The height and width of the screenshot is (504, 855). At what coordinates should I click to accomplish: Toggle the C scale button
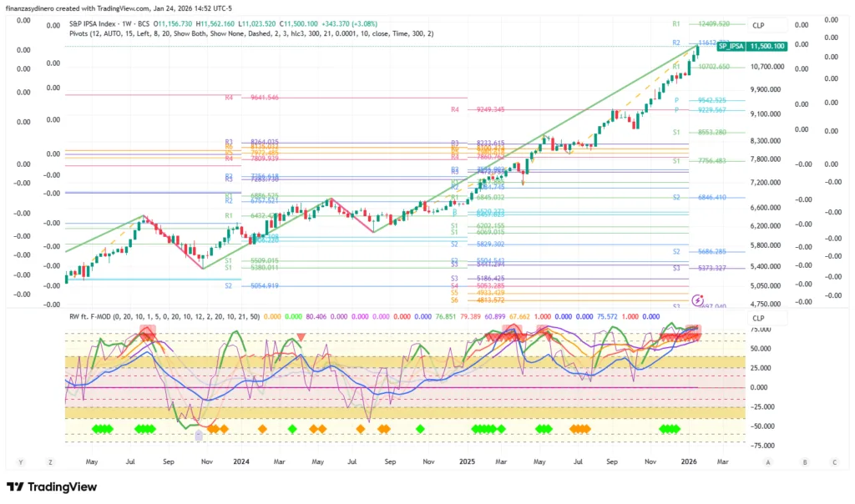(834, 461)
